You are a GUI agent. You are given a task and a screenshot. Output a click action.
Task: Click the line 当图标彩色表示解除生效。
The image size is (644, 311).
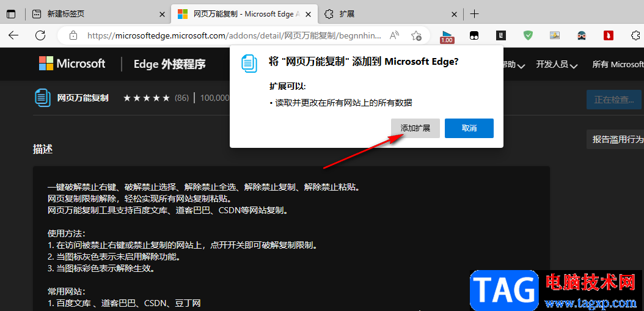click(101, 269)
